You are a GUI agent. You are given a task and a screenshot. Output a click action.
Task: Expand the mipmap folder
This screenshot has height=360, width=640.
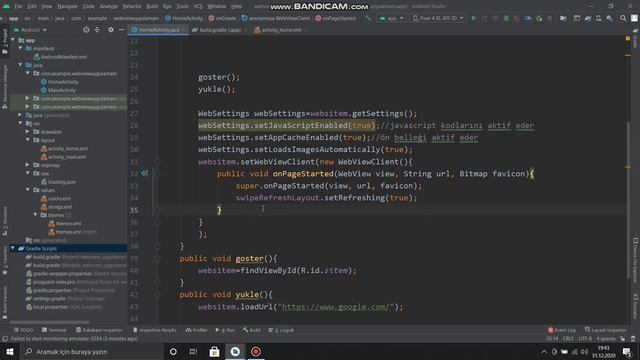coord(28,165)
